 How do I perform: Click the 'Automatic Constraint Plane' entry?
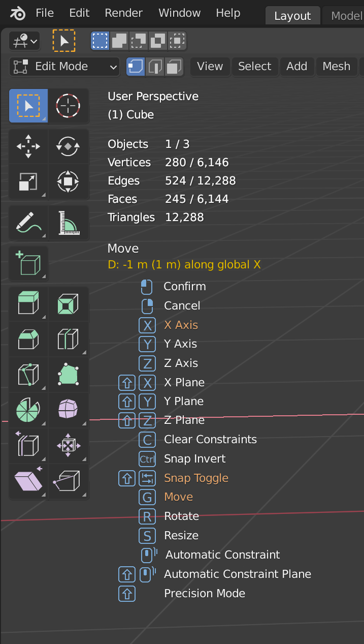(238, 574)
